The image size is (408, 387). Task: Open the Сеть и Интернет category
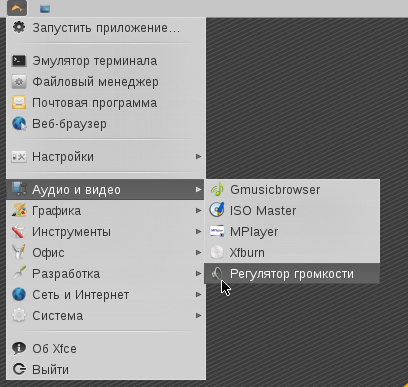point(105,294)
